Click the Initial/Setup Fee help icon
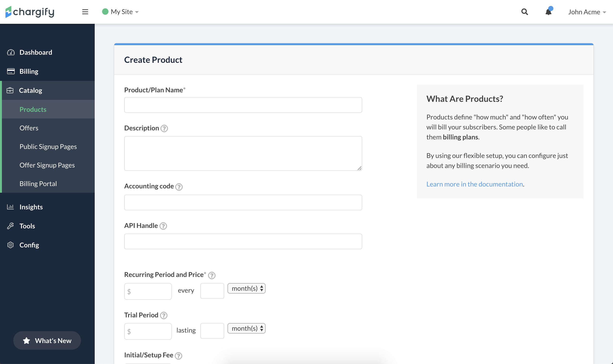The width and height of the screenshot is (613, 364). (178, 355)
